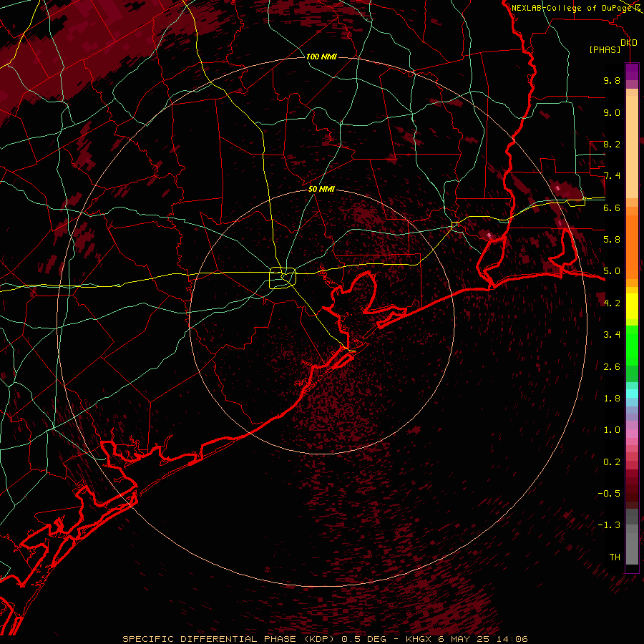Click the -0.5 value on the color scale
644x644 pixels.
[x=609, y=494]
